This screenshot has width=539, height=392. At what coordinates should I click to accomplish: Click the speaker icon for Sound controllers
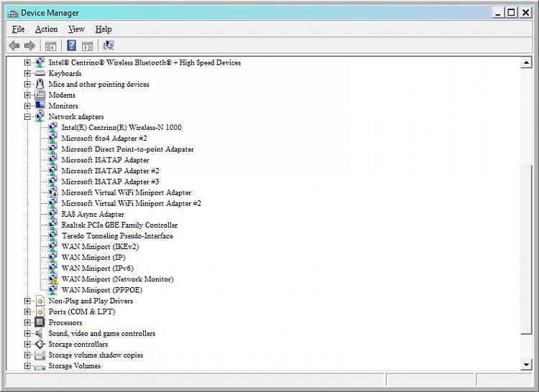point(40,333)
